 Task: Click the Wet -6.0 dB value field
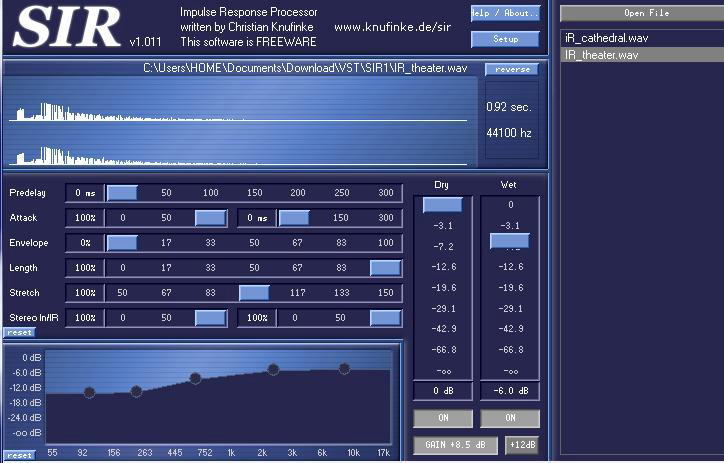coord(510,391)
